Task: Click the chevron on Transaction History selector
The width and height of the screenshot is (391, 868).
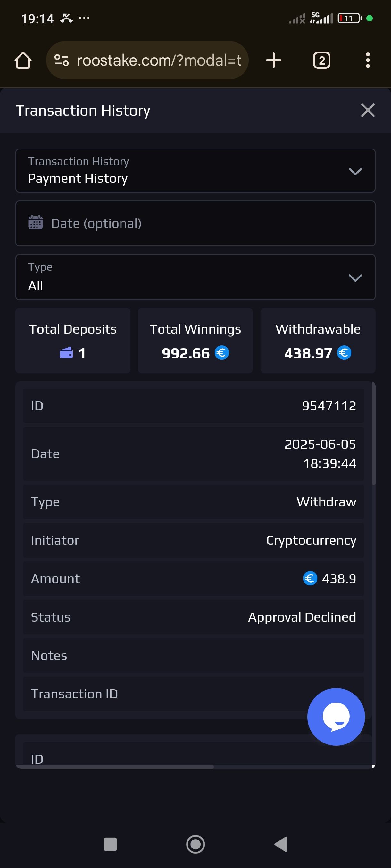Action: click(x=355, y=171)
